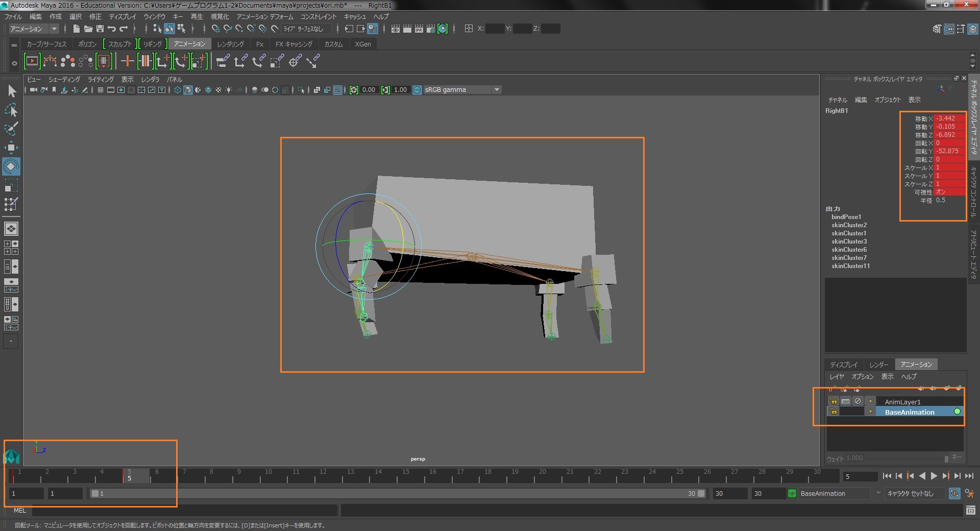Pick the Paint selection tool
The width and height of the screenshot is (980, 531).
[11, 128]
